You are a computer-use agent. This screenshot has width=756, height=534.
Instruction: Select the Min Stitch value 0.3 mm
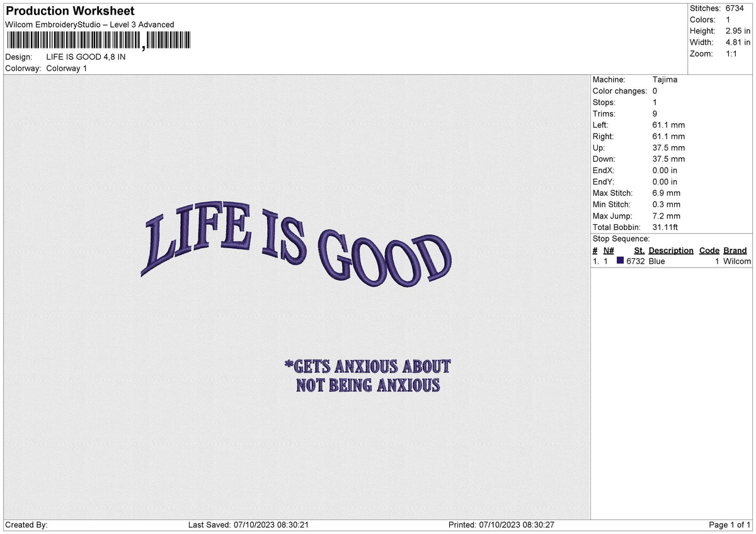(x=667, y=204)
